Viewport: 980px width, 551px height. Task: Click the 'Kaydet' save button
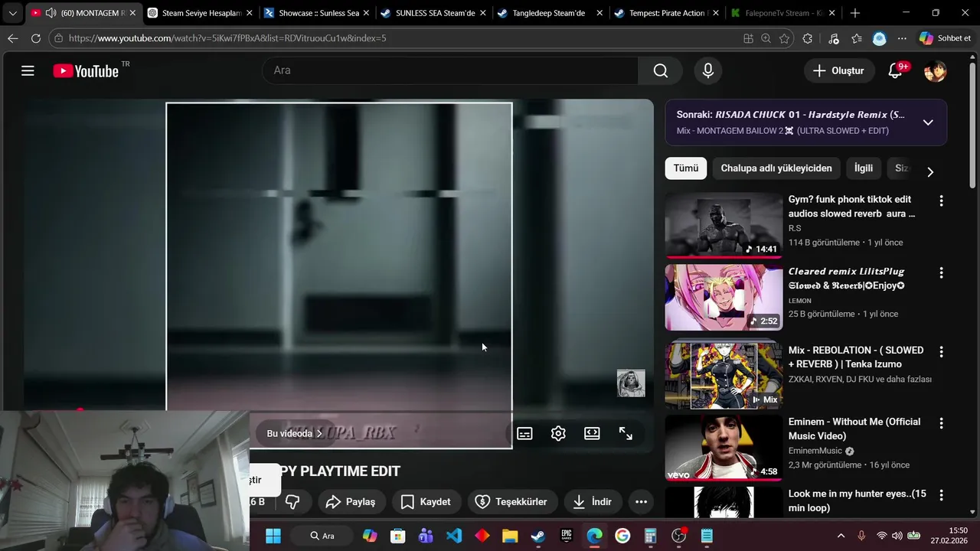coord(426,502)
